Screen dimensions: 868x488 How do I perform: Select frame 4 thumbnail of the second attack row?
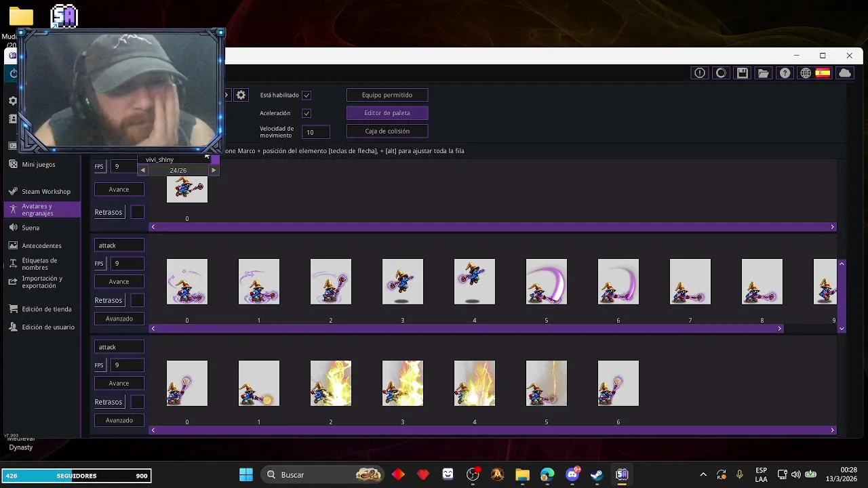click(475, 383)
